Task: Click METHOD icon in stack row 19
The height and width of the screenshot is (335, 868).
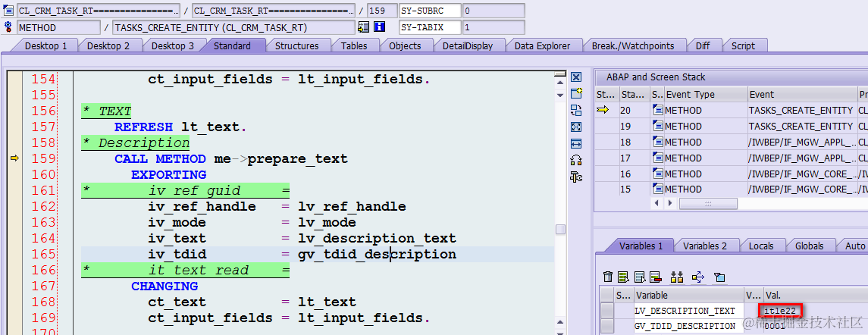Action: click(658, 127)
